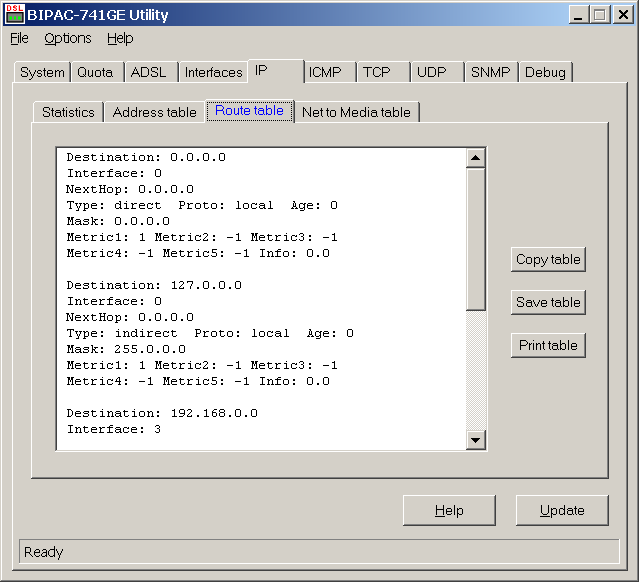Click the Print table button
The height and width of the screenshot is (582, 639).
coord(548,345)
